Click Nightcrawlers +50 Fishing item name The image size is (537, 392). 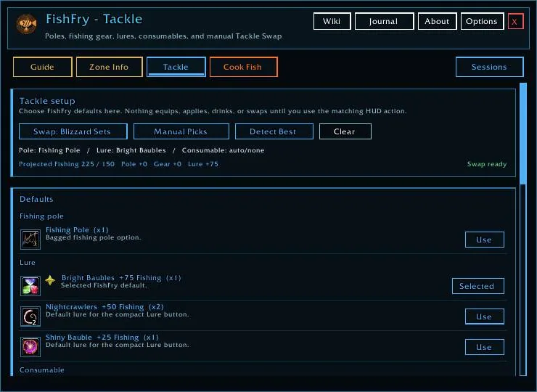pos(104,306)
